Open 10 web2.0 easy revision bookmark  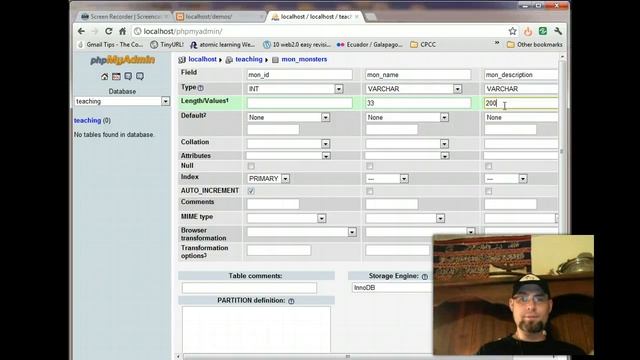tap(297, 44)
